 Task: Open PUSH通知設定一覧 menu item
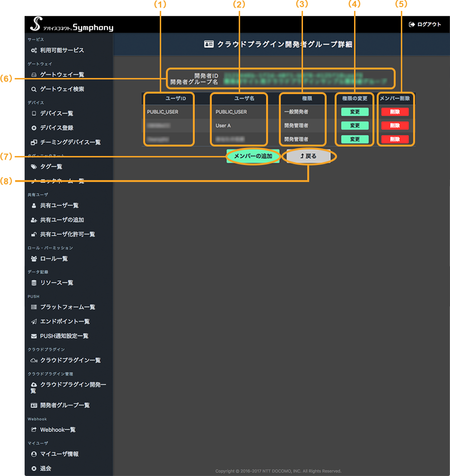point(64,336)
